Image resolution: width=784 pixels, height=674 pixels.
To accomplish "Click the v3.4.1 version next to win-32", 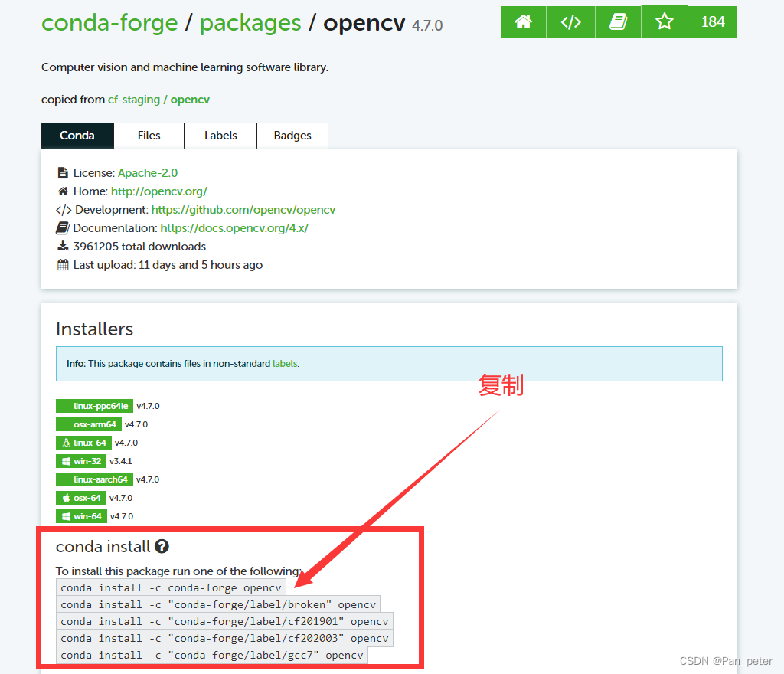I will (121, 461).
